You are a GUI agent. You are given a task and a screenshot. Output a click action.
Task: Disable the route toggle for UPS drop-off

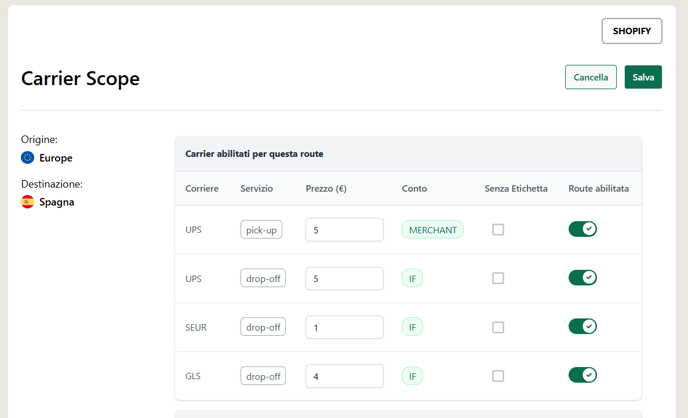583,278
